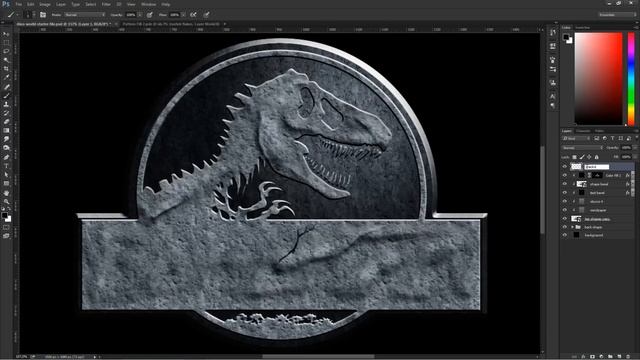Swap foreground and background colors

[x=10, y=210]
